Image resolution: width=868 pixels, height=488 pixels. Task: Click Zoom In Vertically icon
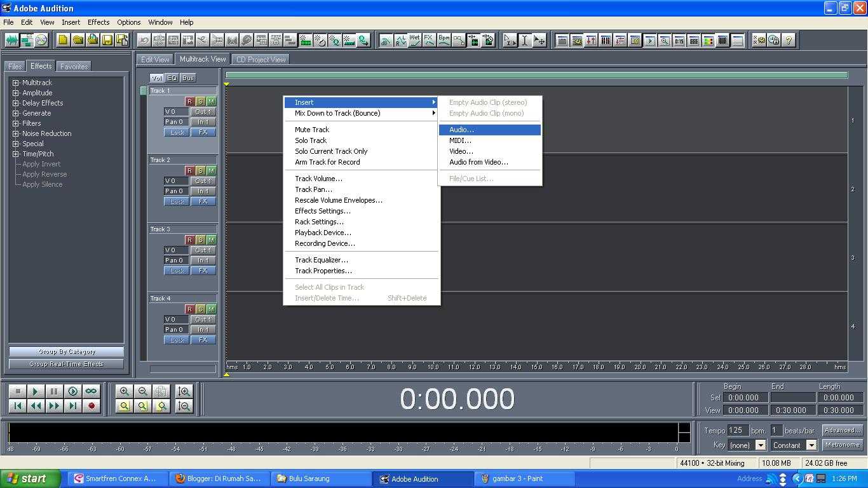click(184, 391)
